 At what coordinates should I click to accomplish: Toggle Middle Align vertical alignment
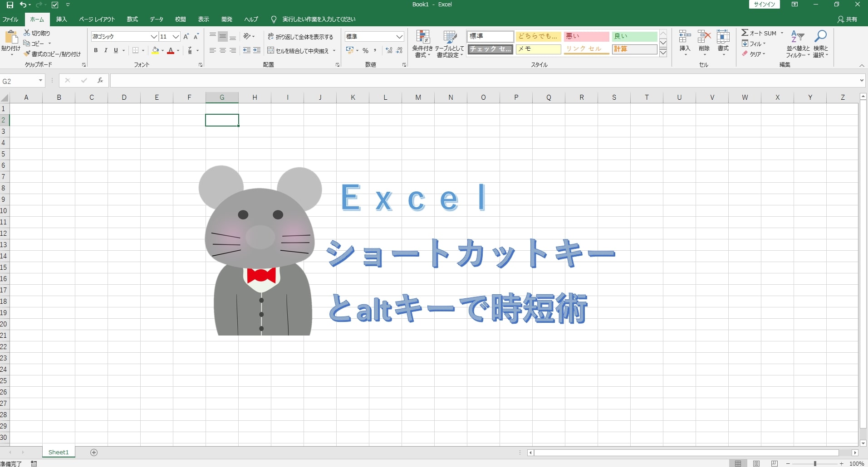click(222, 36)
